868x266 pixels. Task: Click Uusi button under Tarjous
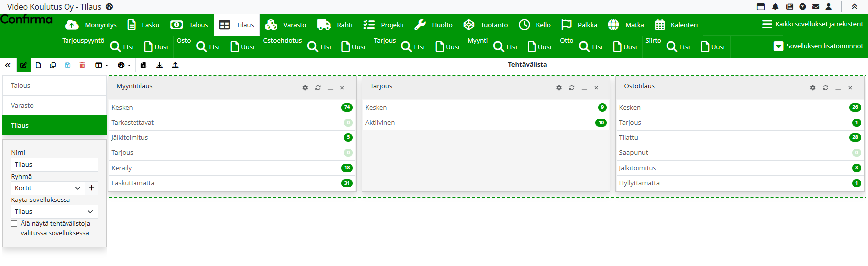click(x=447, y=47)
